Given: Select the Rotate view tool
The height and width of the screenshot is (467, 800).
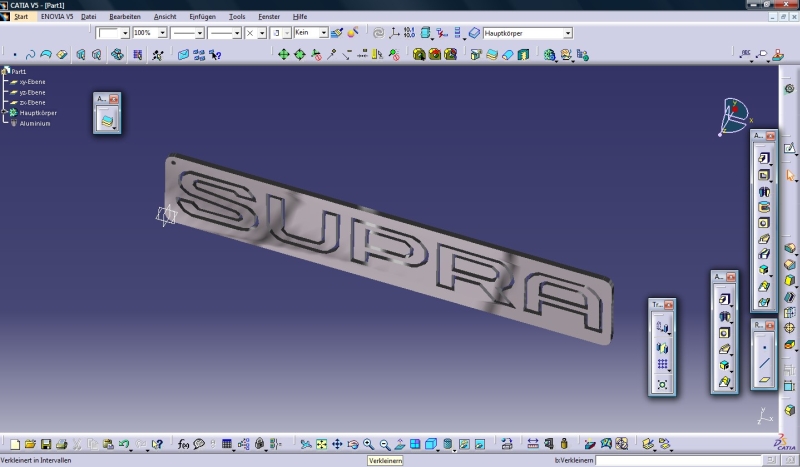Looking at the screenshot, I should tap(353, 444).
